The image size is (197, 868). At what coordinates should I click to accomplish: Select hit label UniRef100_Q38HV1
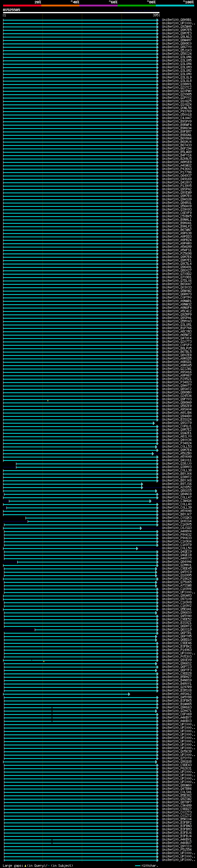coord(177,84)
